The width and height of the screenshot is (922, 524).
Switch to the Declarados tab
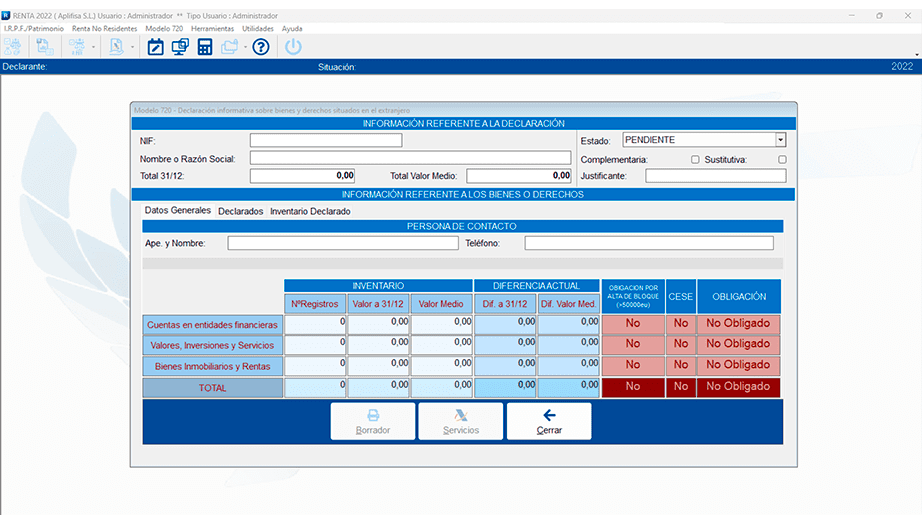[240, 211]
